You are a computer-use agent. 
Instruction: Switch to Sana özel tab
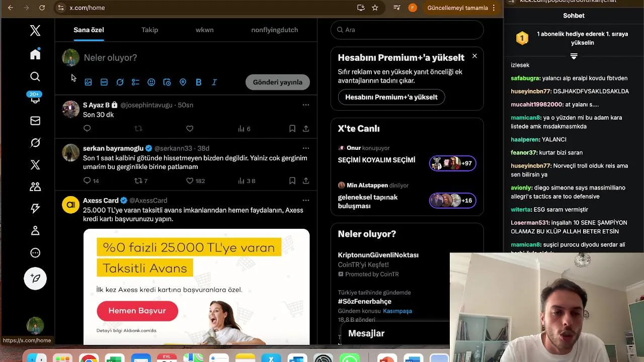point(89,30)
